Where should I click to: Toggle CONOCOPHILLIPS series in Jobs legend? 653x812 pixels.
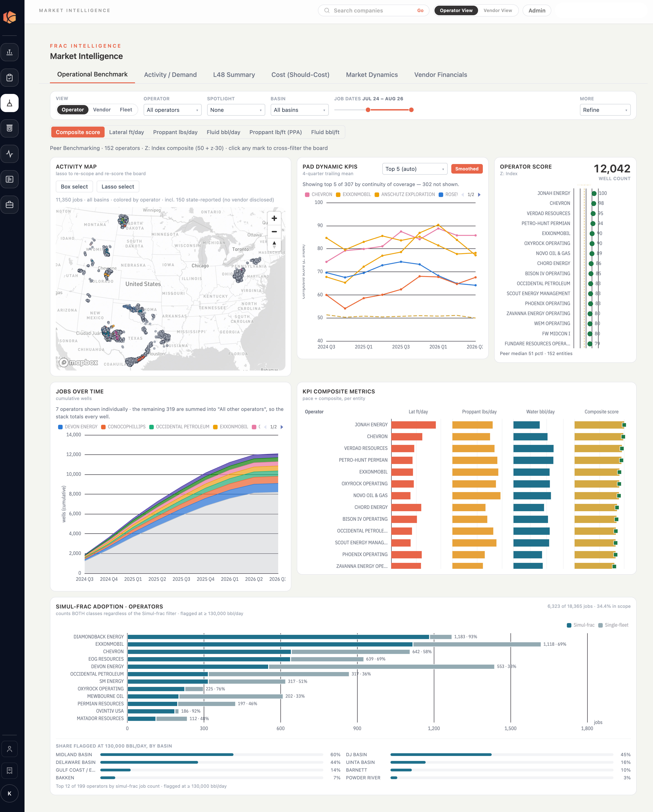click(123, 427)
